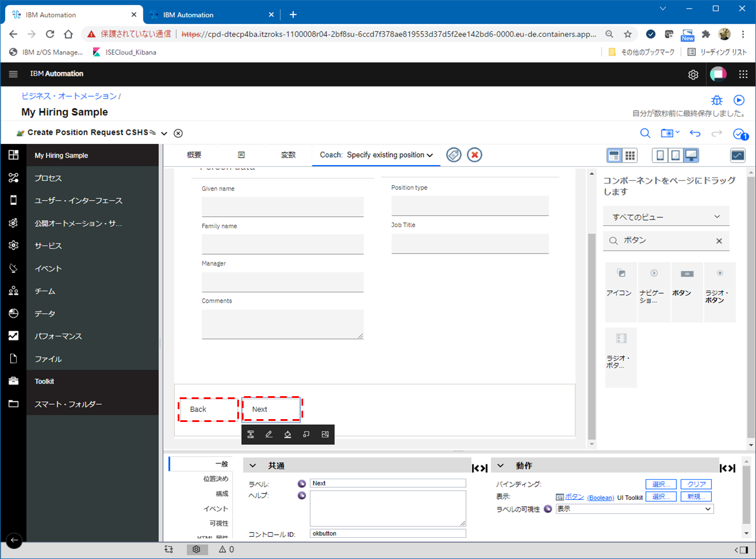756x559 pixels.
Task: Close the Create Position Request CSHS editor
Action: point(178,133)
